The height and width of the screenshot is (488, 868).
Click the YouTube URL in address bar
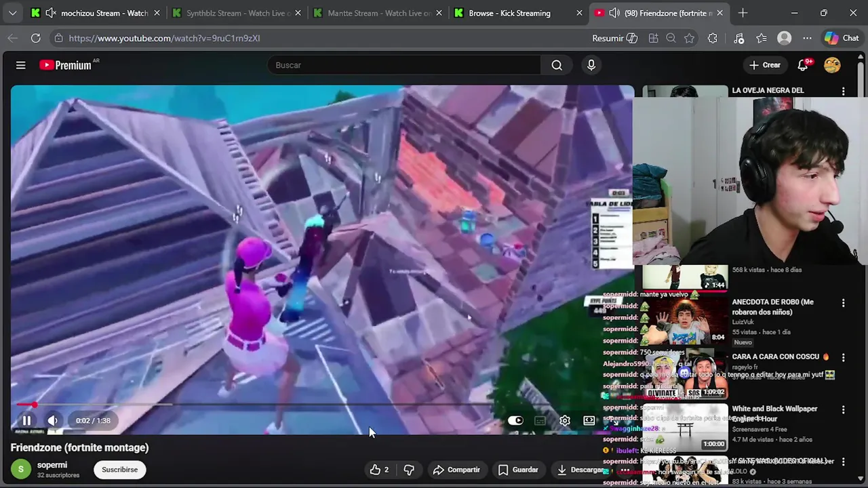click(x=164, y=38)
